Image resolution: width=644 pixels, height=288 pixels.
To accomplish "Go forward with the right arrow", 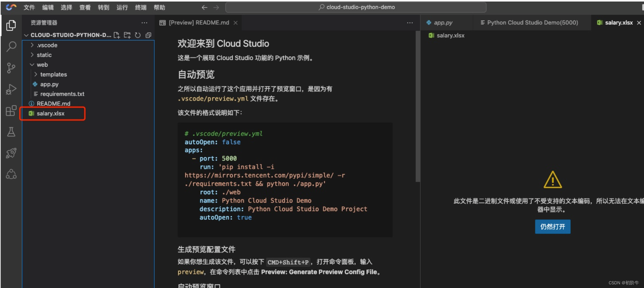I will point(216,7).
